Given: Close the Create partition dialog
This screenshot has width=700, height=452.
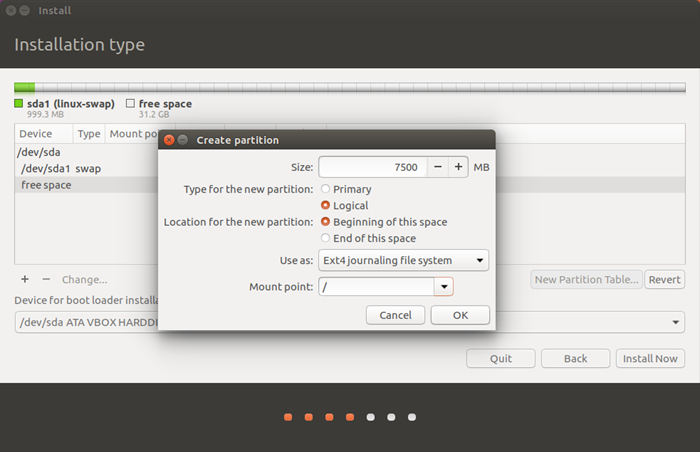Looking at the screenshot, I should click(x=169, y=140).
